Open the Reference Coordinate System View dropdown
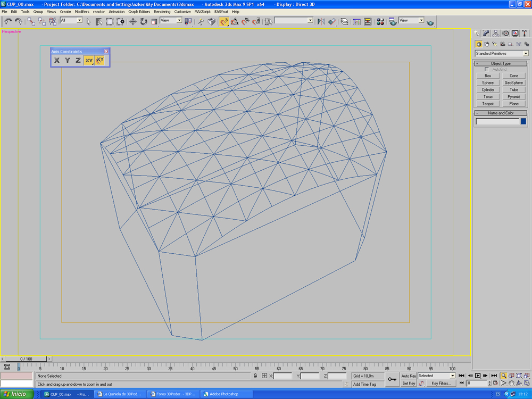Screen dimensions: 532x399 (171, 20)
